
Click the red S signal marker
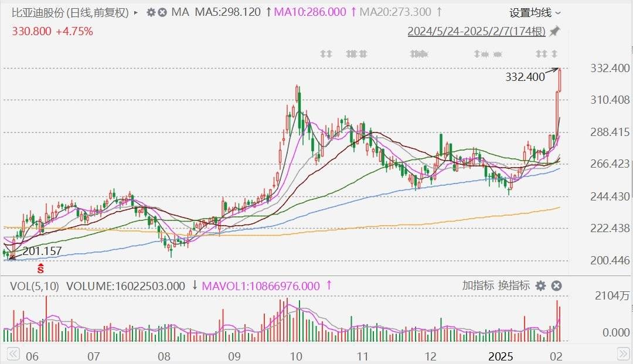coord(40,268)
